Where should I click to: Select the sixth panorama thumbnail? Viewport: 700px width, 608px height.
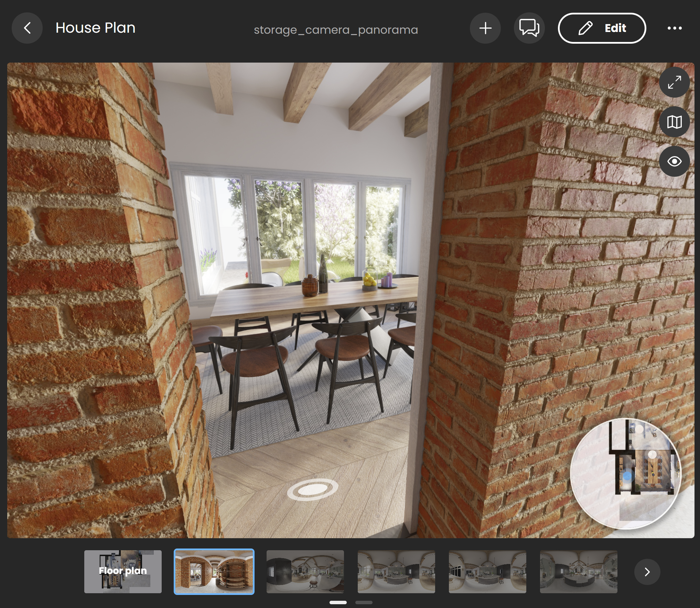[x=579, y=572]
